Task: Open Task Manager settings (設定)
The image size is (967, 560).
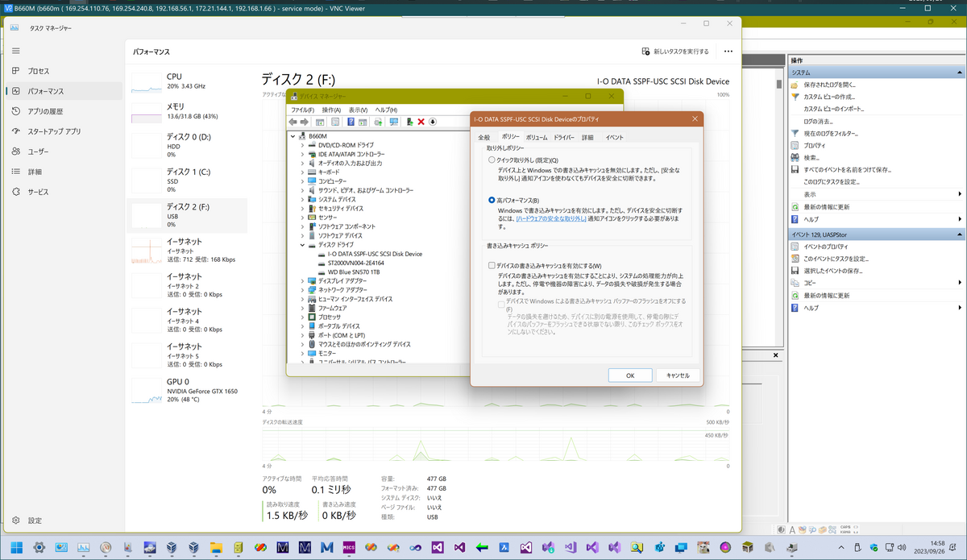Action: pyautogui.click(x=64, y=521)
